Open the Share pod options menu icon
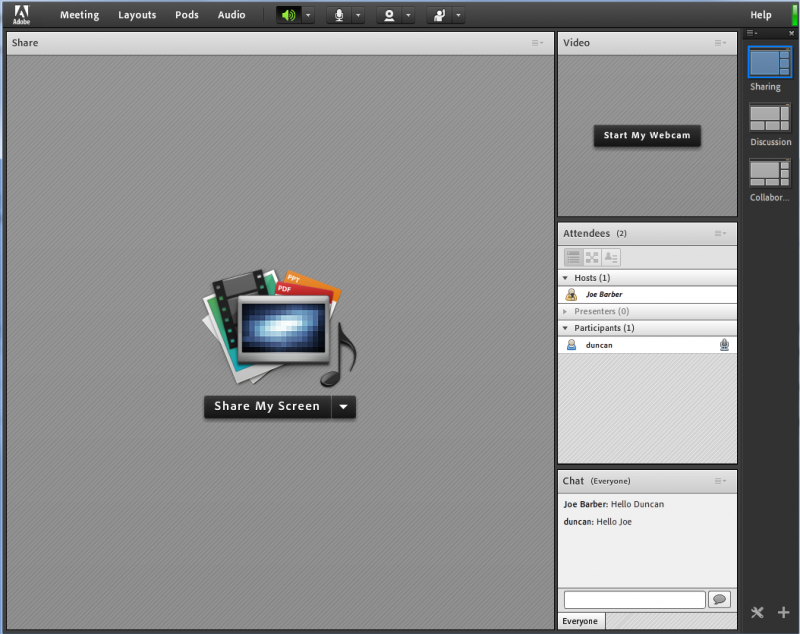The width and height of the screenshot is (800, 634). 538,43
